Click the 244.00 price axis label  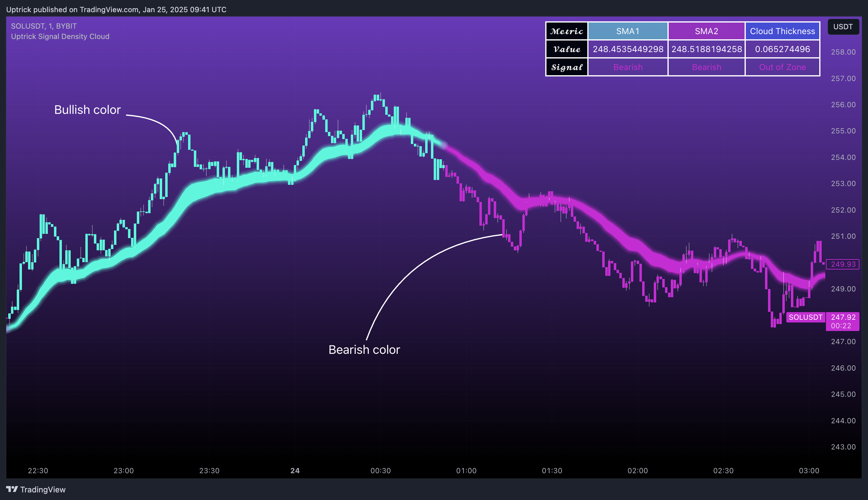[843, 421]
